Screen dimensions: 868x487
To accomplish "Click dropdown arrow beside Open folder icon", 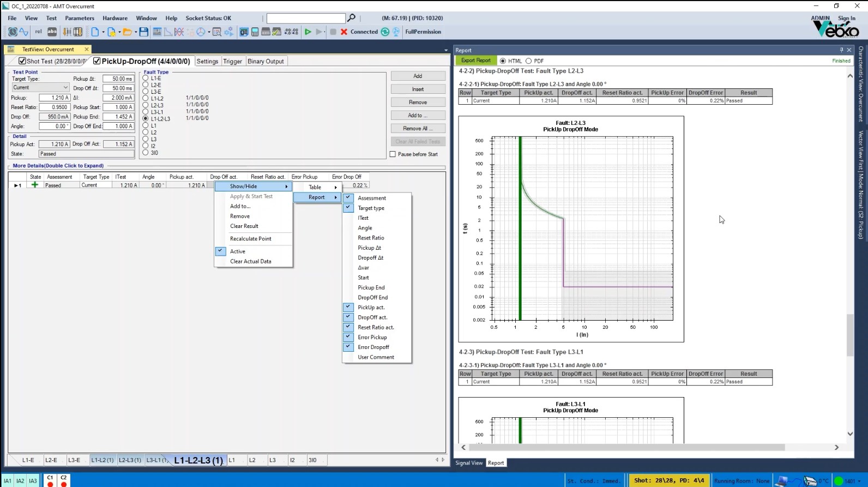I will tap(135, 32).
